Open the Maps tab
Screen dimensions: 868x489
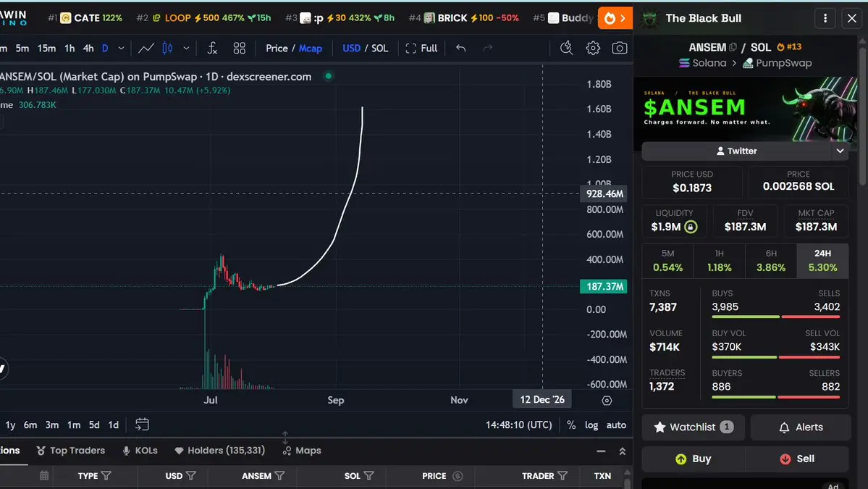click(302, 450)
